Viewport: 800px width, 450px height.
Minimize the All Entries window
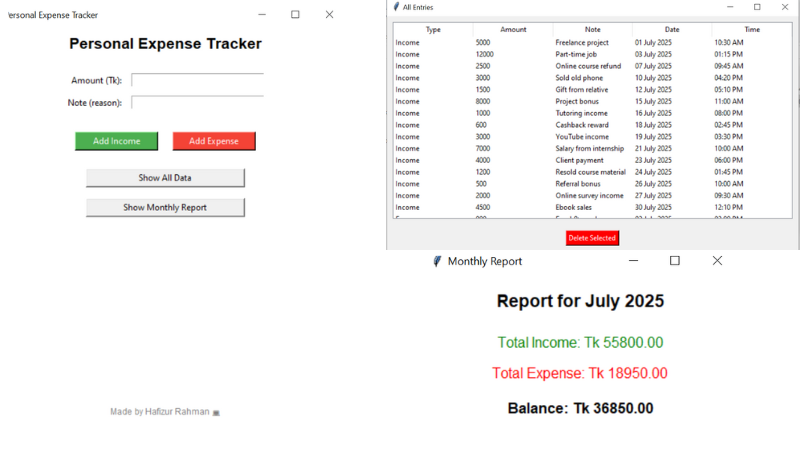click(x=727, y=7)
